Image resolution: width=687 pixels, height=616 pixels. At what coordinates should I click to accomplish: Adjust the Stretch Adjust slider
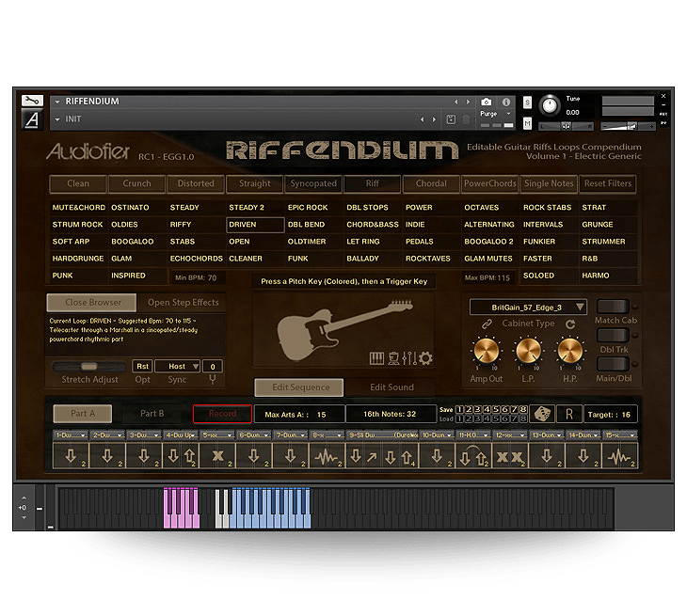[89, 367]
